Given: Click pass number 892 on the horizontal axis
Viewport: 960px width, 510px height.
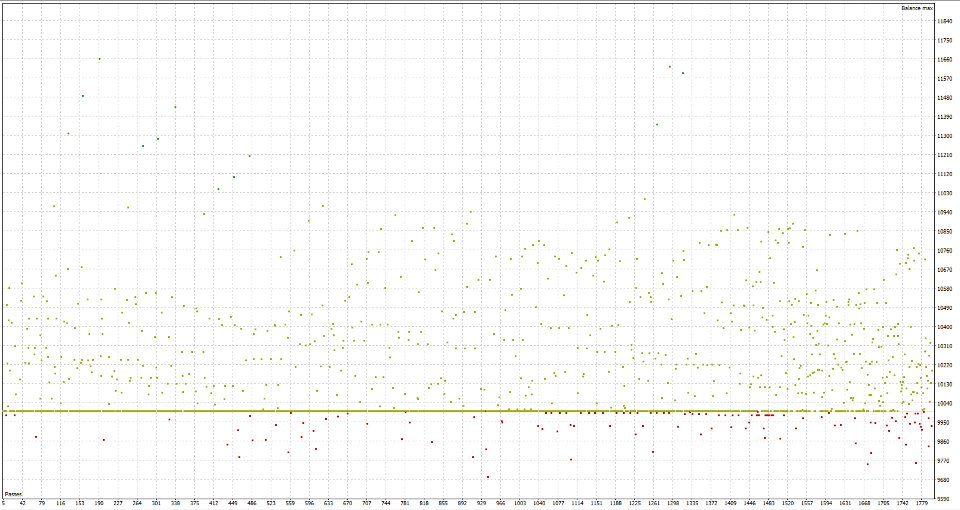Looking at the screenshot, I should click(462, 503).
